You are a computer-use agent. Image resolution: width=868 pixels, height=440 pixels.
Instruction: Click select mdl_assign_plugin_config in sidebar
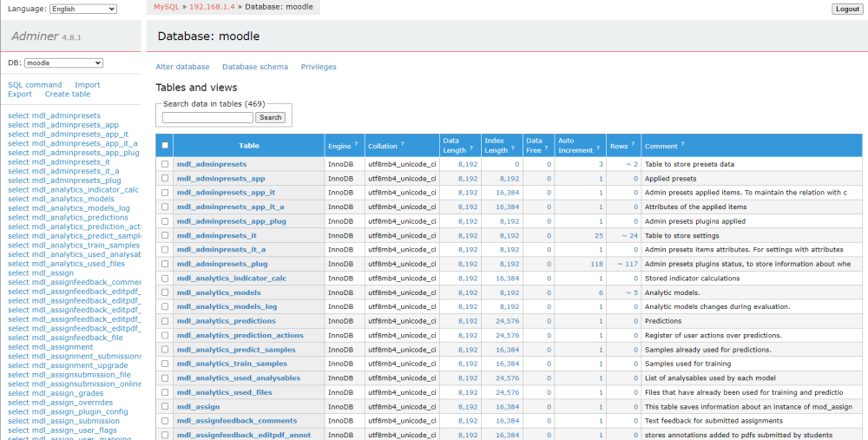pyautogui.click(x=68, y=411)
